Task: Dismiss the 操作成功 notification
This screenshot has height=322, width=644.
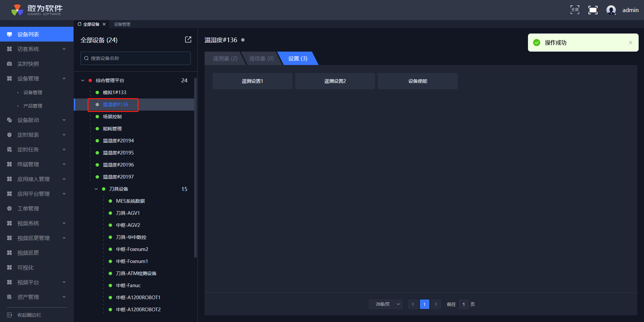Action: pos(631,43)
